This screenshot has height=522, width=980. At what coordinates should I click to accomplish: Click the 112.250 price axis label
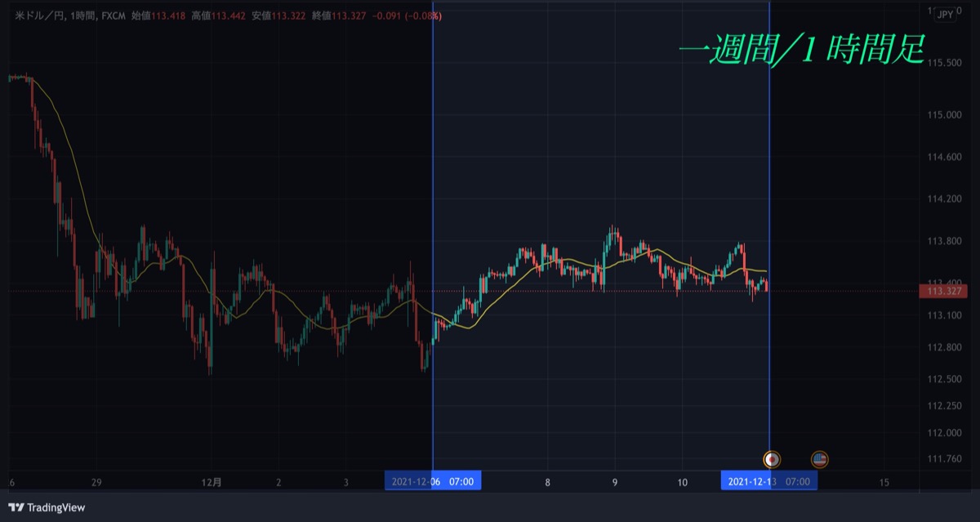pyautogui.click(x=943, y=406)
